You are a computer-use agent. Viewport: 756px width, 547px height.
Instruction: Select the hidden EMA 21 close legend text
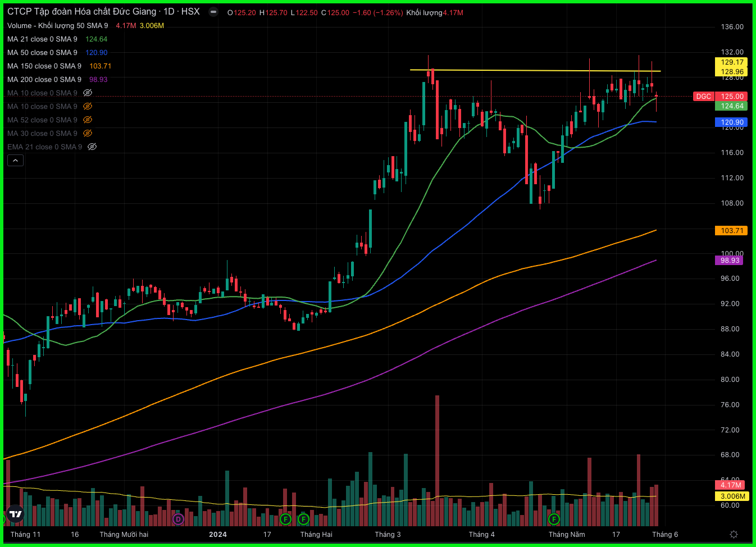point(44,147)
